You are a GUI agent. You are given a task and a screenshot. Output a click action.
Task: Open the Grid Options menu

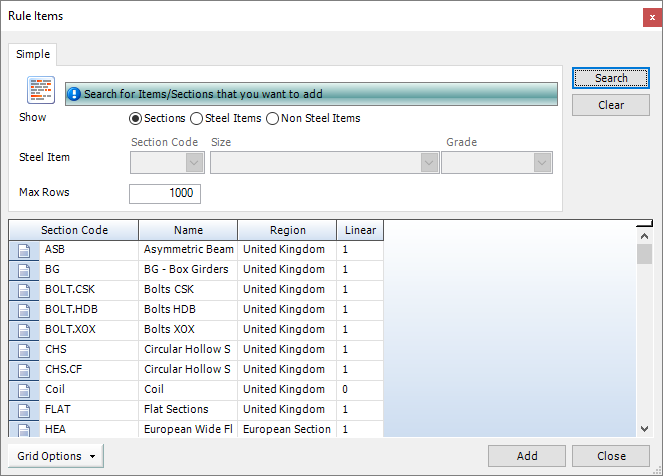point(56,456)
